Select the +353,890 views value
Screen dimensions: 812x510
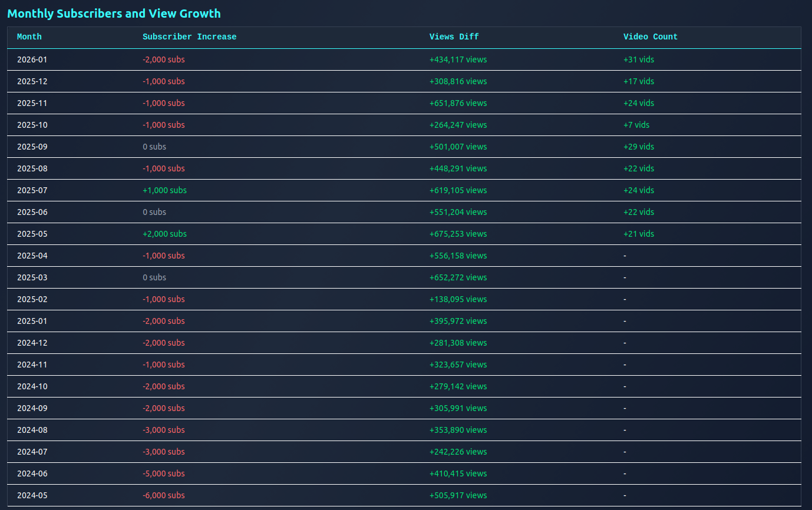click(x=458, y=430)
